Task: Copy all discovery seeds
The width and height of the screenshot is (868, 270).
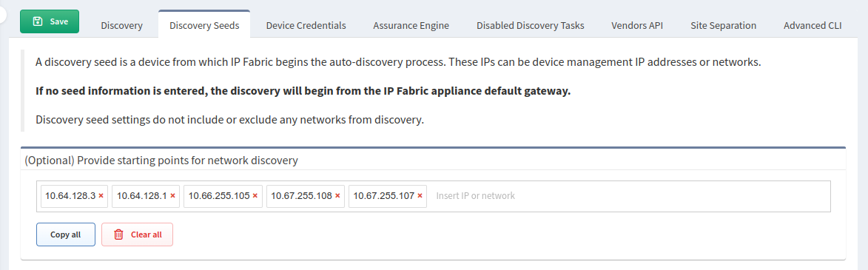Action: coord(66,234)
